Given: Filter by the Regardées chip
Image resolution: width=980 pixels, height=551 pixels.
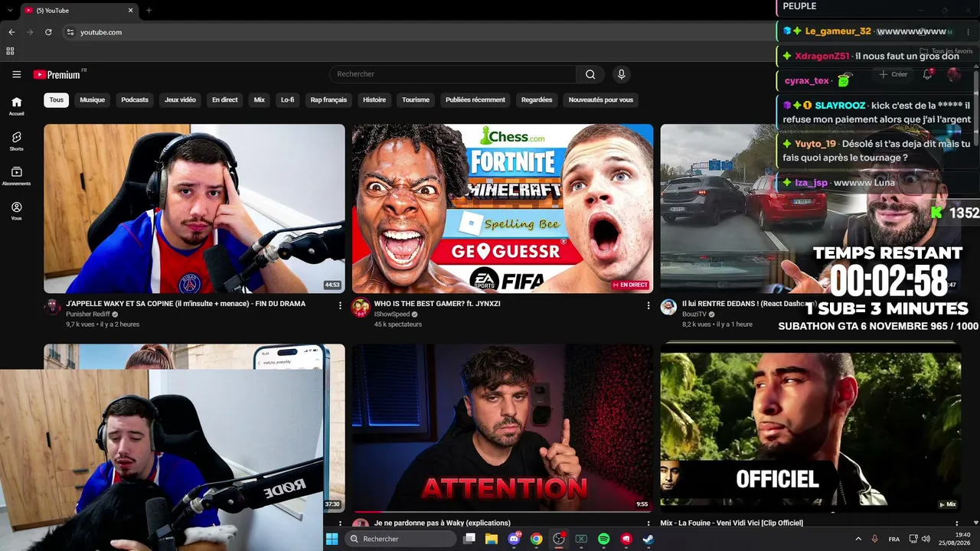Looking at the screenshot, I should 537,99.
